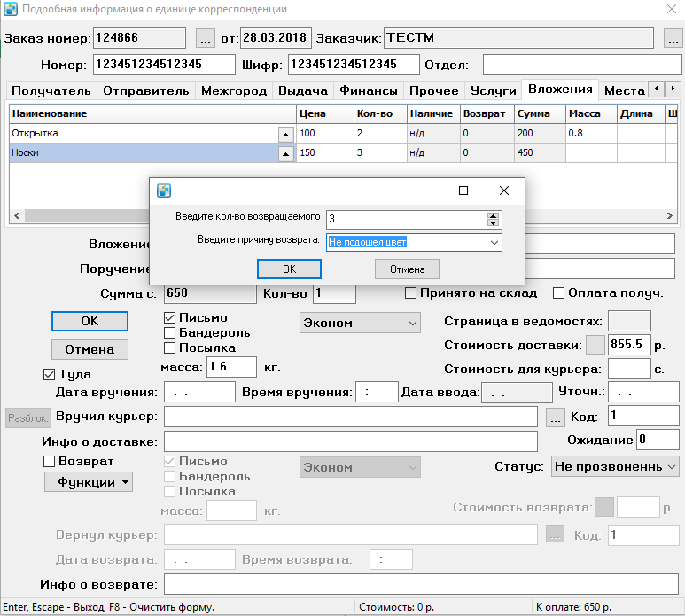Click the Время вручения field
The image size is (685, 616).
377,392
